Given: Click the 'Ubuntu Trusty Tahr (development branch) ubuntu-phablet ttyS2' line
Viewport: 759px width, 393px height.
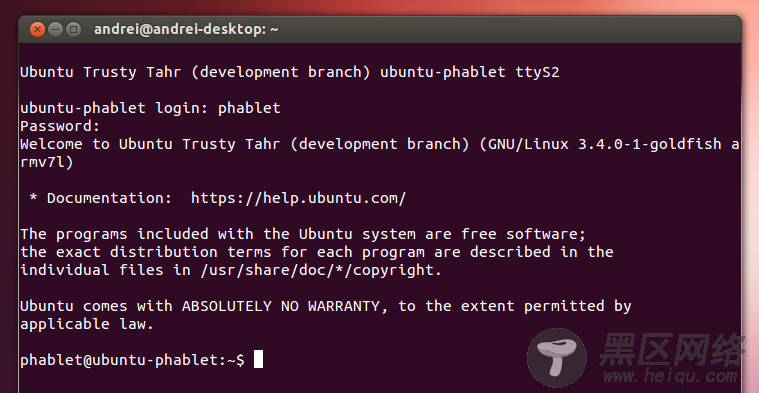Looking at the screenshot, I should coord(289,73).
